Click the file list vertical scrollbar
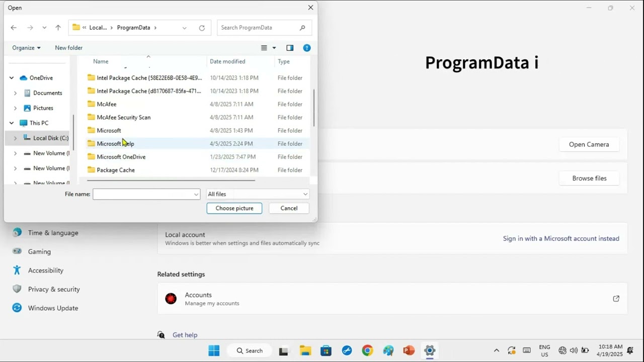 coord(314,108)
